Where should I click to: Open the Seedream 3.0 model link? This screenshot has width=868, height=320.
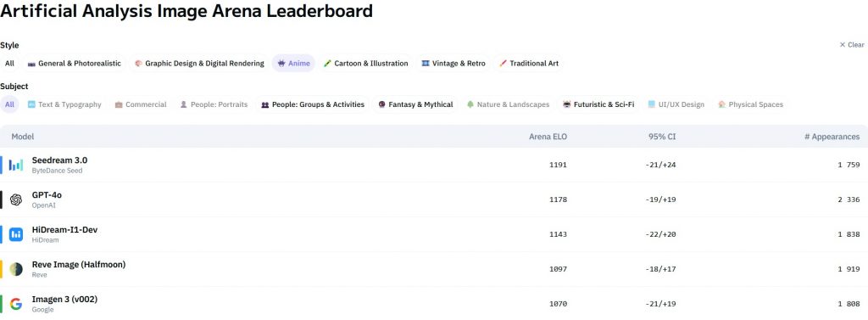(x=59, y=160)
